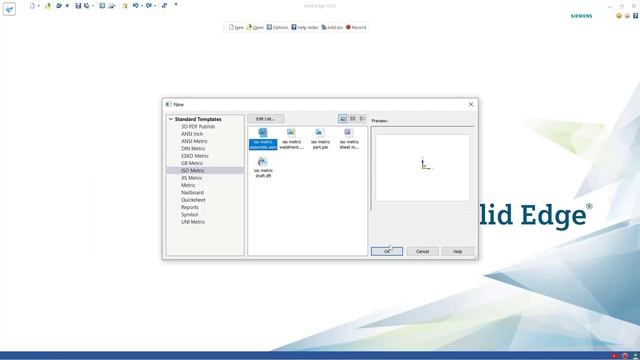Open the Undo history dropdown arrow
This screenshot has width=640, height=360.
tap(142, 6)
